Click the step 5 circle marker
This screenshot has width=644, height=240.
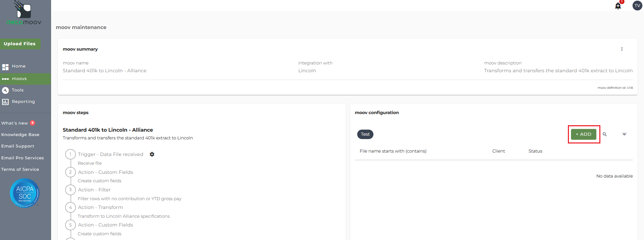click(x=70, y=225)
